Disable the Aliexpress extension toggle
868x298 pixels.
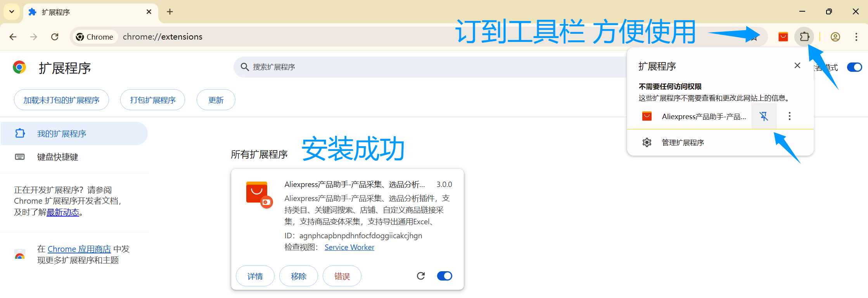click(444, 276)
